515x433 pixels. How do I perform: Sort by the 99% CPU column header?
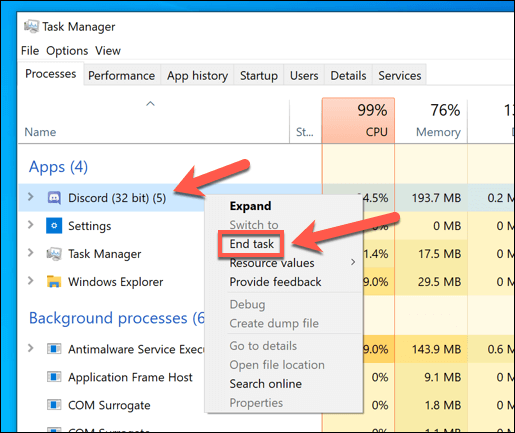coord(358,121)
